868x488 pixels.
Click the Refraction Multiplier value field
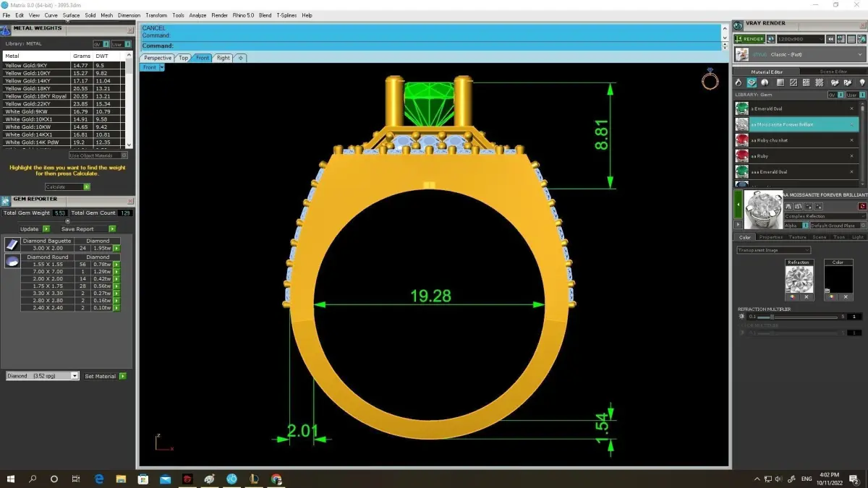point(856,317)
